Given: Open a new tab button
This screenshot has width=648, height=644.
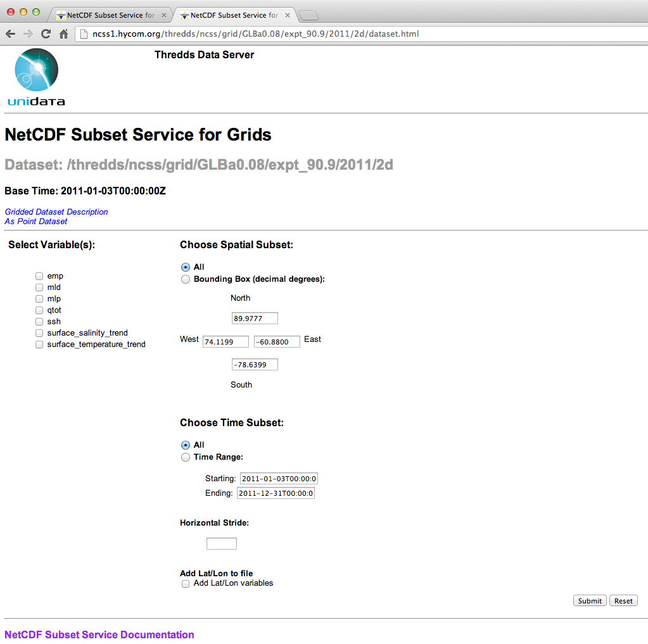Looking at the screenshot, I should pyautogui.click(x=308, y=15).
